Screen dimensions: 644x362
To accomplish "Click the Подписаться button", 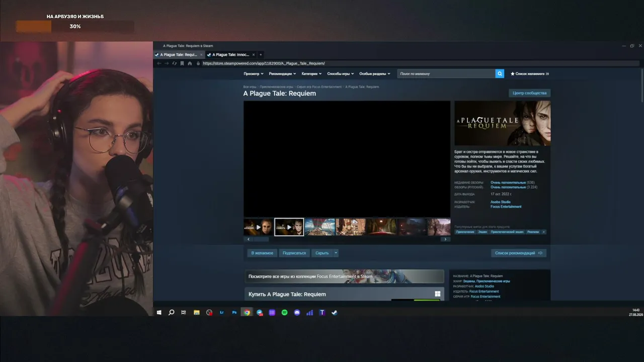I will [294, 253].
